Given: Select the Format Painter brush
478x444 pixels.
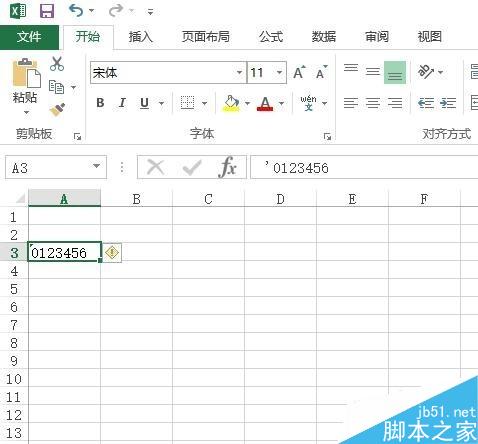Looking at the screenshot, I should point(57,109).
